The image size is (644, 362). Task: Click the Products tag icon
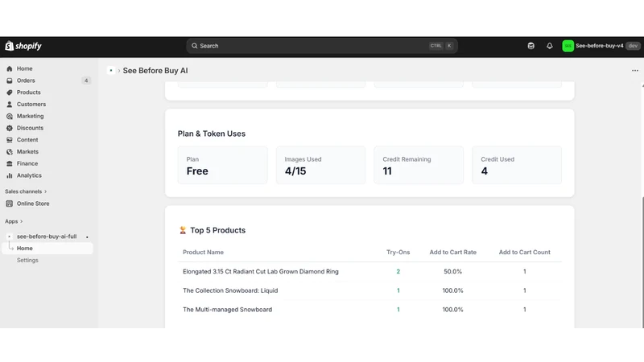[x=10, y=93]
